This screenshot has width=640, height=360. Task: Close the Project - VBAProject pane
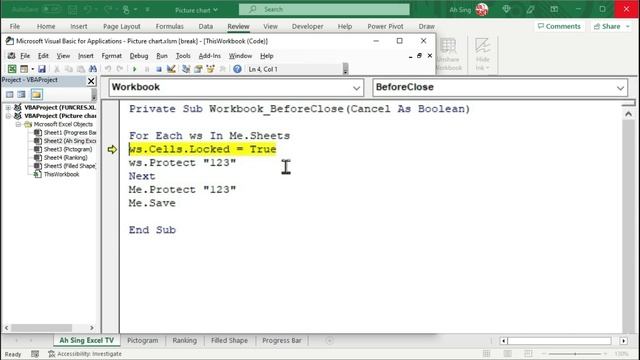click(91, 81)
